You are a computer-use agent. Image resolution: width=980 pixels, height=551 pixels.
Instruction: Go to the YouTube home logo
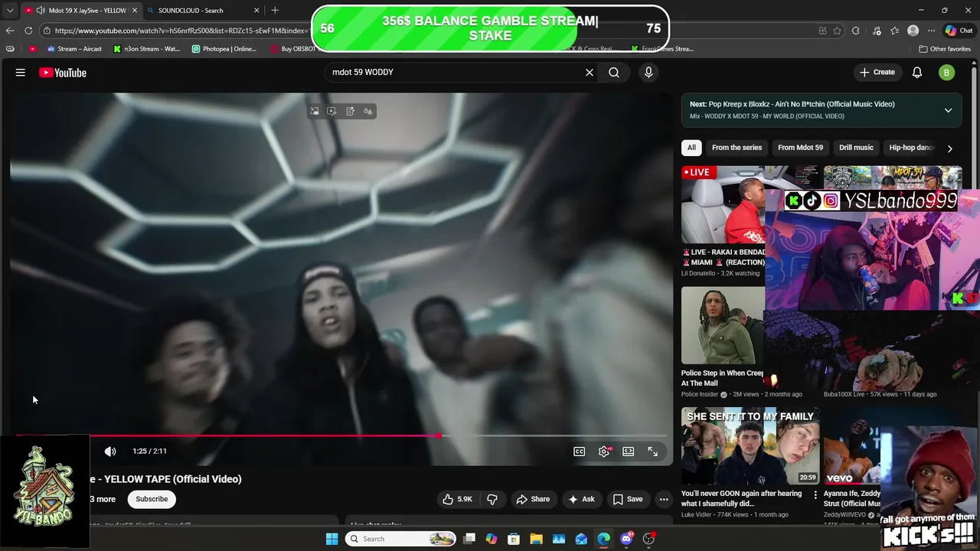click(63, 73)
